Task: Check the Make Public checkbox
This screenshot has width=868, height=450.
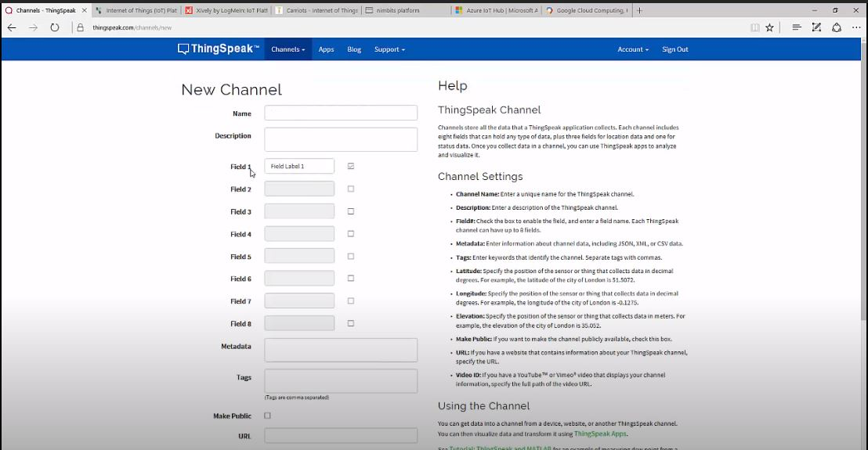Action: pos(267,416)
